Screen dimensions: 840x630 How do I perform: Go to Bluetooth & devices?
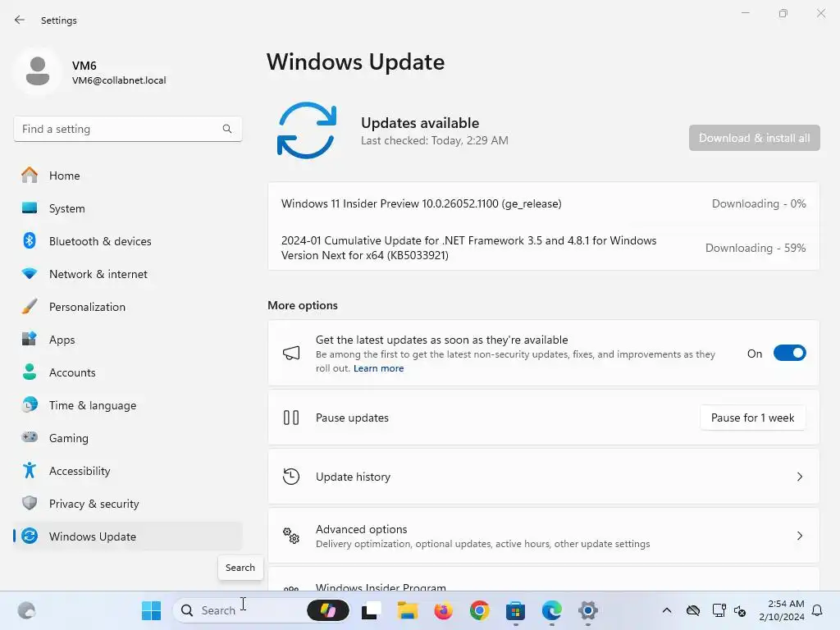127,241
